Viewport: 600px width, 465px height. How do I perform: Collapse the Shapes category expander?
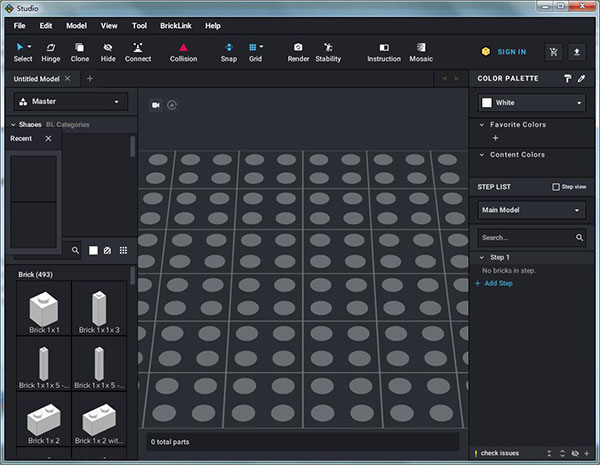click(13, 125)
